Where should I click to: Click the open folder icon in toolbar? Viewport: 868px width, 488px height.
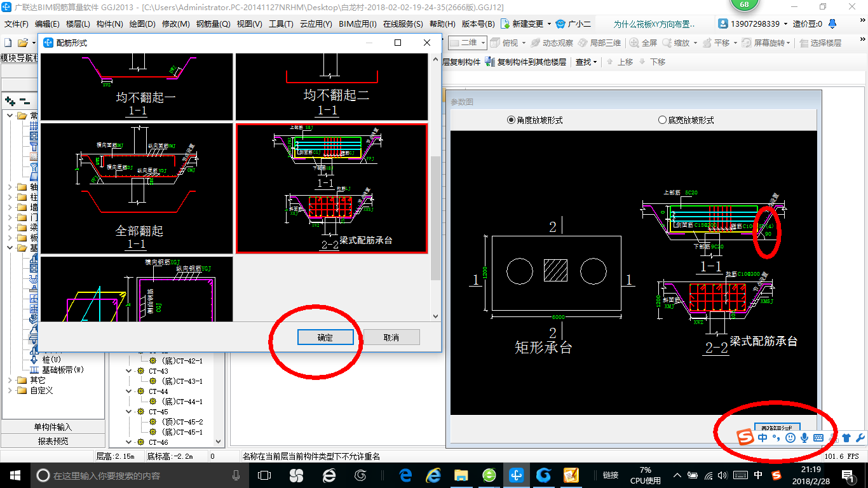[x=23, y=43]
